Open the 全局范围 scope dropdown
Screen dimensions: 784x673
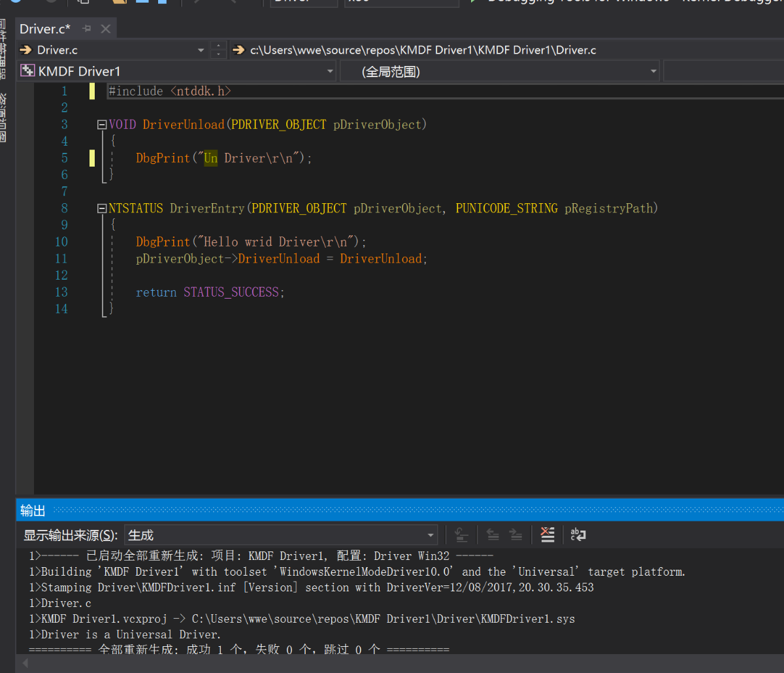coord(653,71)
